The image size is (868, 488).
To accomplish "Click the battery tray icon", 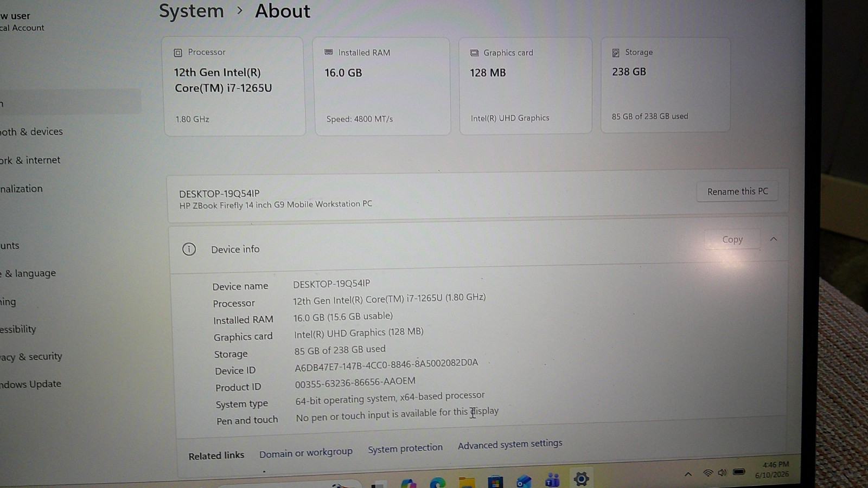I will (739, 472).
